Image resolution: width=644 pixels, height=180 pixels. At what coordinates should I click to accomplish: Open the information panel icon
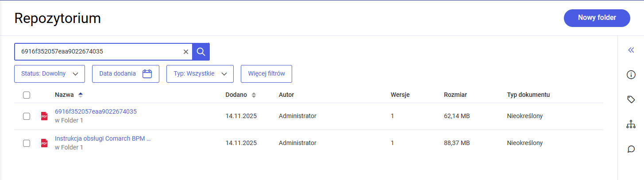point(631,75)
